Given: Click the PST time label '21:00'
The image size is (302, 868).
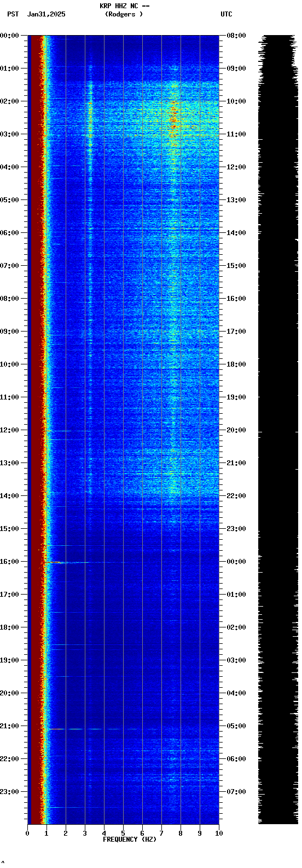Looking at the screenshot, I should click(x=9, y=726).
